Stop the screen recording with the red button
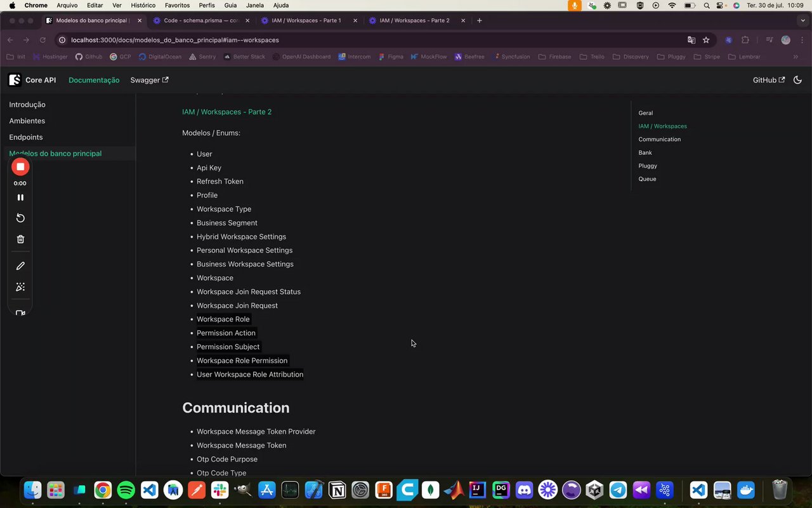 pyautogui.click(x=20, y=167)
